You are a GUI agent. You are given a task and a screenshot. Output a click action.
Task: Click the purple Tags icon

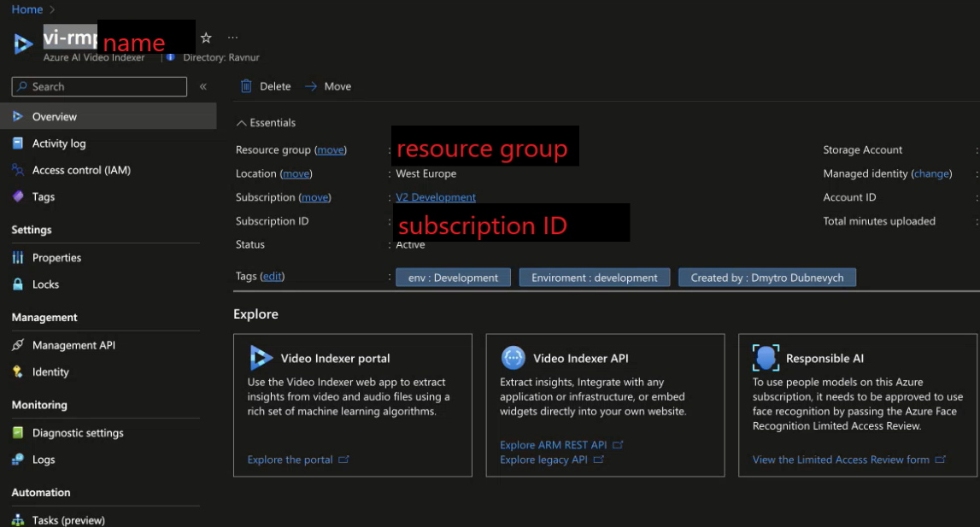18,196
